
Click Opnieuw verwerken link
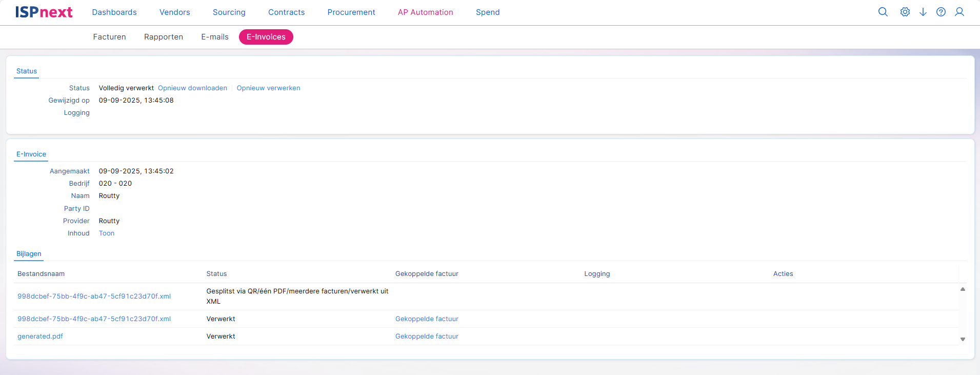[x=268, y=88]
